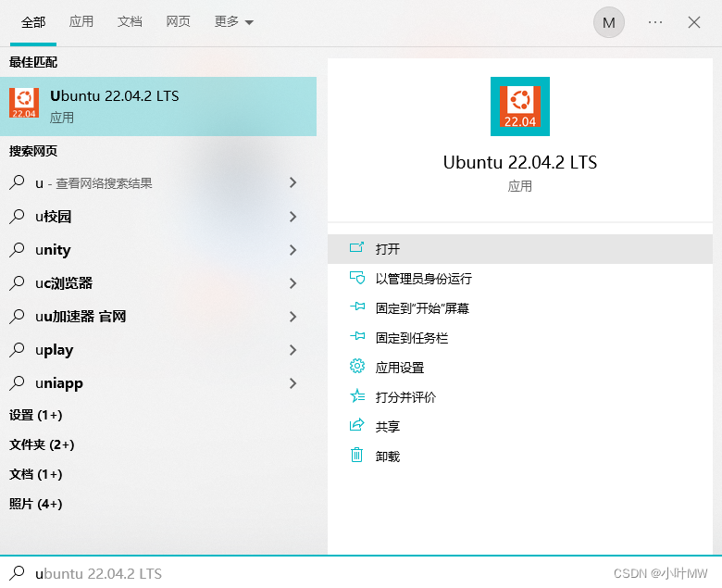
Task: Select the uu加速器 官网 web suggestion
Action: [x=158, y=317]
